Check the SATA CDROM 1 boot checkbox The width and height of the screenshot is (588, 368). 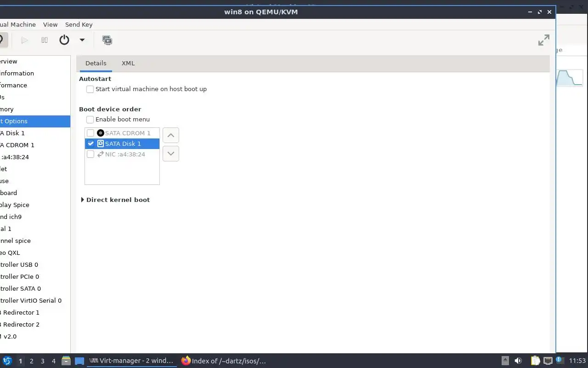pos(90,133)
